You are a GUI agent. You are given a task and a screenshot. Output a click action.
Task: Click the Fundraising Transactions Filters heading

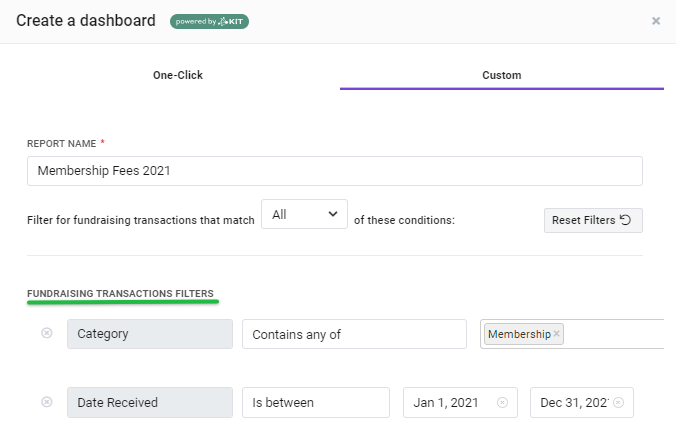click(120, 294)
